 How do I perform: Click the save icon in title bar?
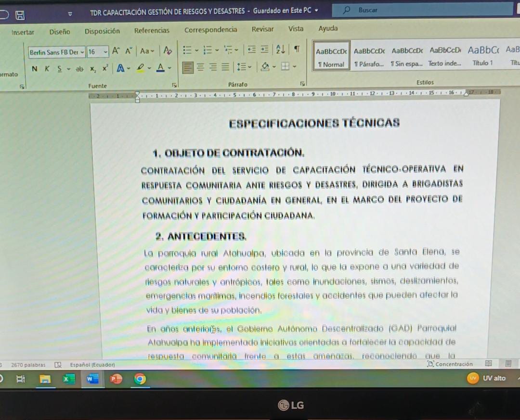[21, 15]
